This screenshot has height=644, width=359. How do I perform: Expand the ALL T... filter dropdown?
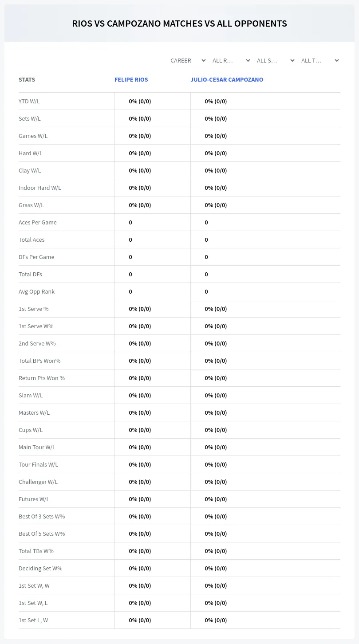point(320,60)
